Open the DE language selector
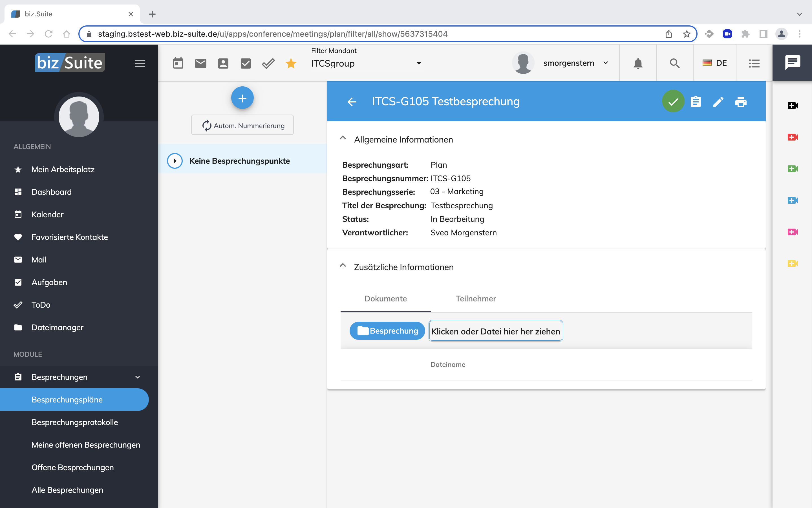812x508 pixels. tap(715, 63)
